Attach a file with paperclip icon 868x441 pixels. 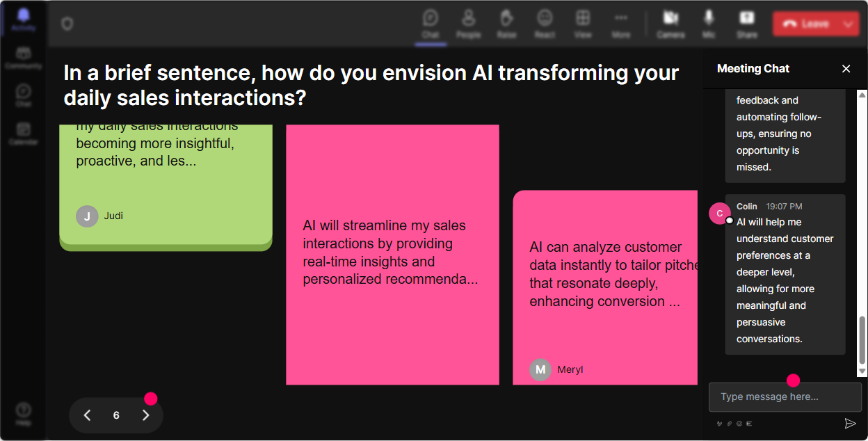click(730, 423)
